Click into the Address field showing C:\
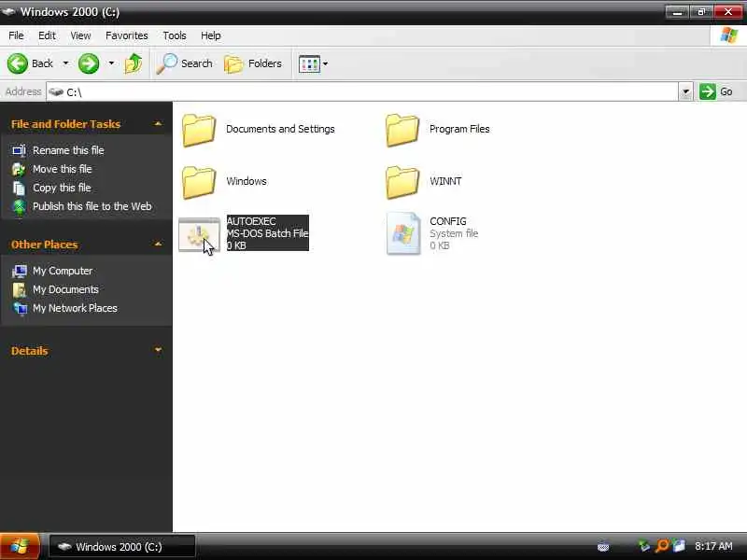747x560 pixels. (x=362, y=91)
